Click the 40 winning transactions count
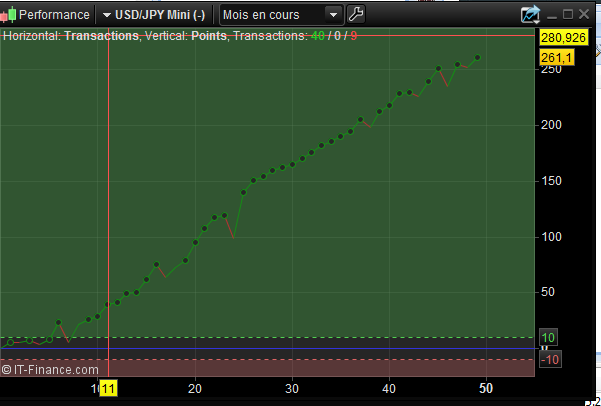 [x=318, y=36]
